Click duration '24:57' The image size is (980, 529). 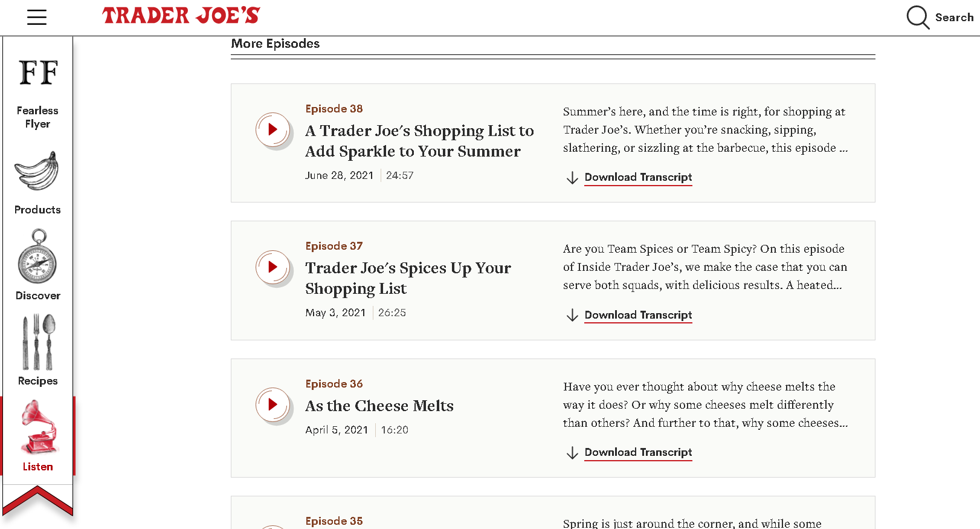400,175
